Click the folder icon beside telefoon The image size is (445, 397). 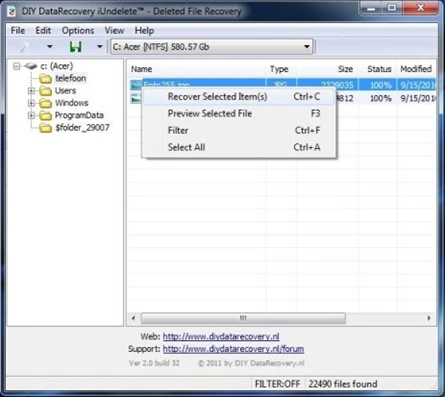pos(46,79)
